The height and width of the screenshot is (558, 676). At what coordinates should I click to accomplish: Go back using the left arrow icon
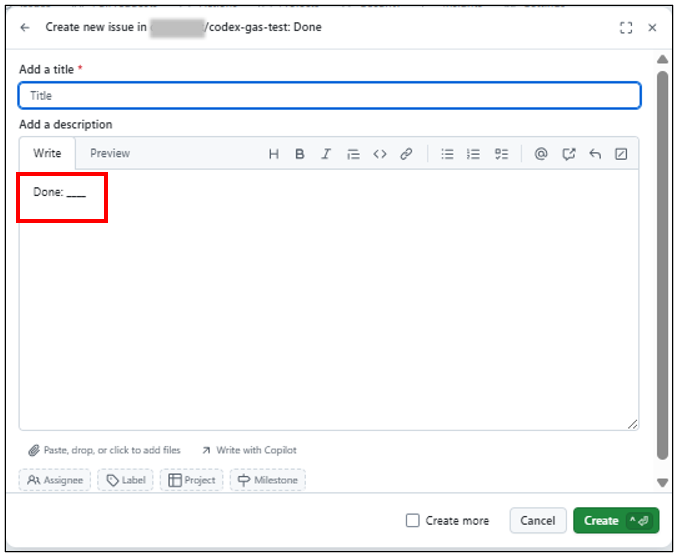25,28
